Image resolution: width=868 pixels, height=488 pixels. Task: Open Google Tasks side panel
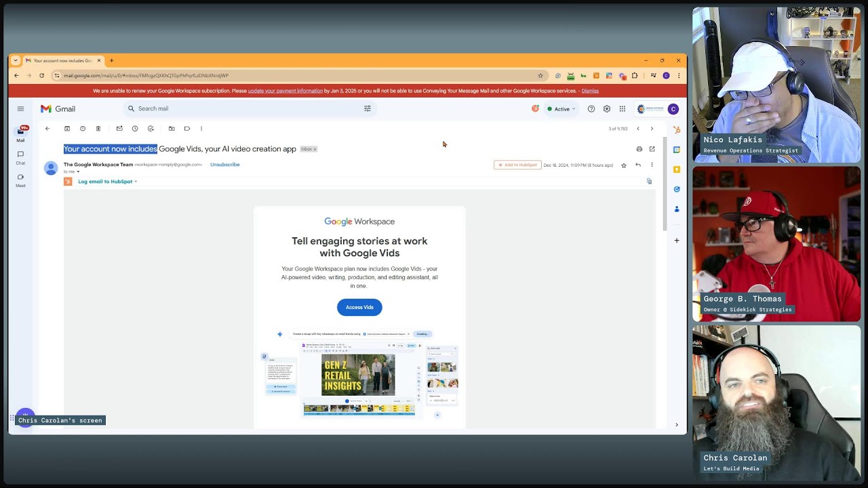click(x=677, y=189)
